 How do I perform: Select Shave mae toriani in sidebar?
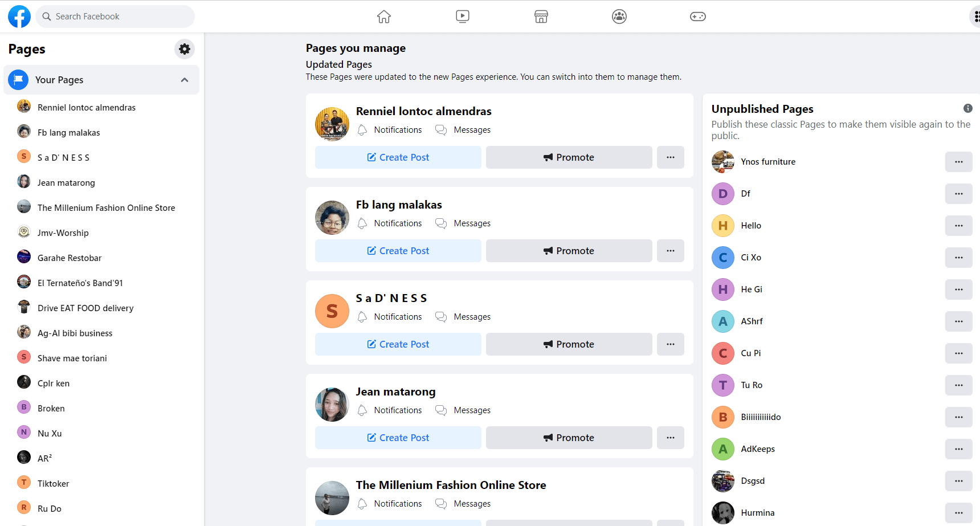pyautogui.click(x=101, y=358)
